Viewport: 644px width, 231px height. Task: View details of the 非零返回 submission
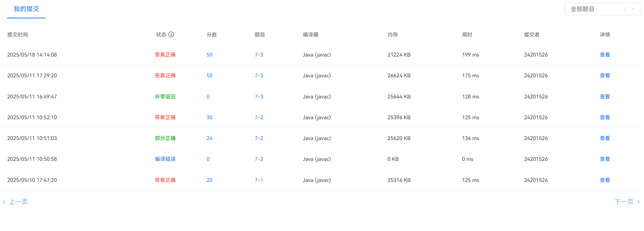click(x=605, y=97)
